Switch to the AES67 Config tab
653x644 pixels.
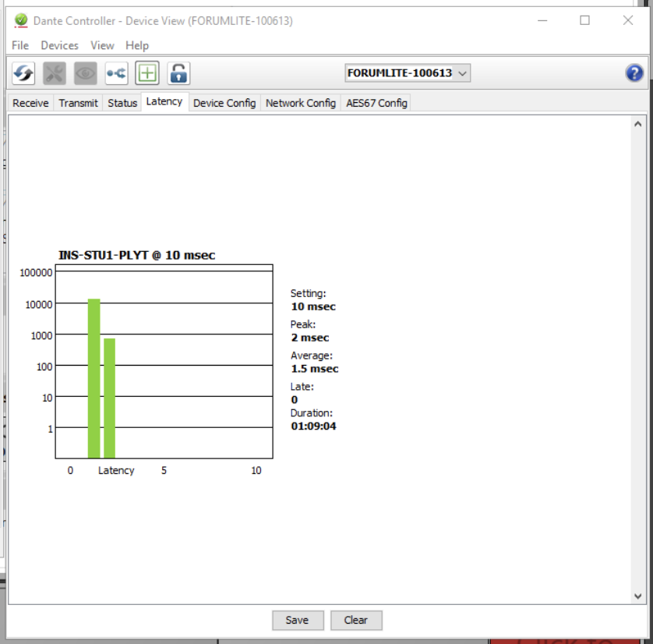tap(376, 103)
